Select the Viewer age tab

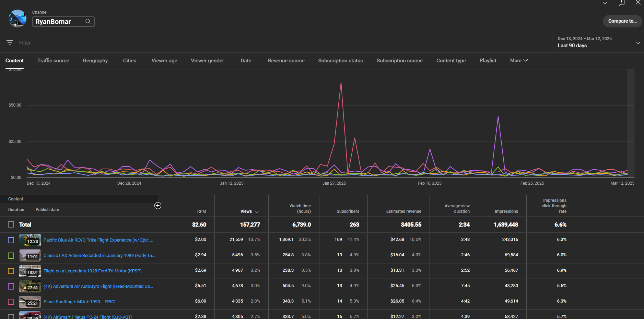(x=164, y=61)
